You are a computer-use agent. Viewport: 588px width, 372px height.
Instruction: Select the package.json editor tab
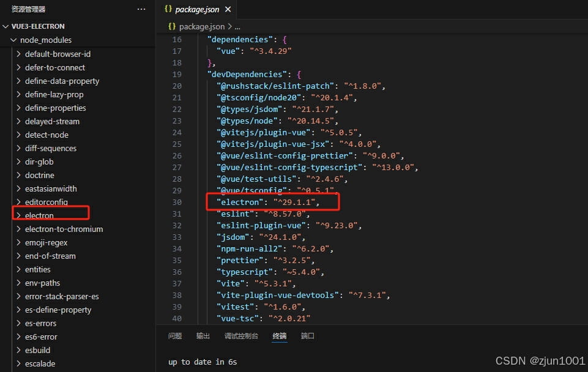tap(198, 9)
